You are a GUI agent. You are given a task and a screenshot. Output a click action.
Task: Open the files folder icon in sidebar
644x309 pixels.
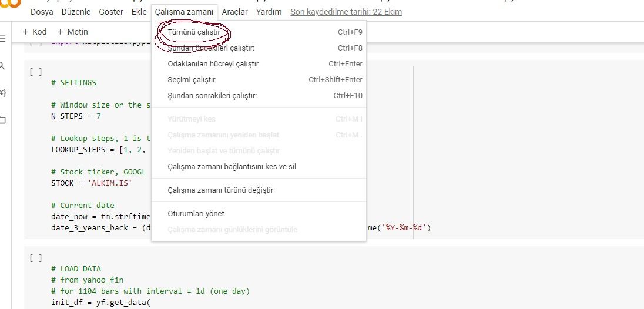pos(2,120)
